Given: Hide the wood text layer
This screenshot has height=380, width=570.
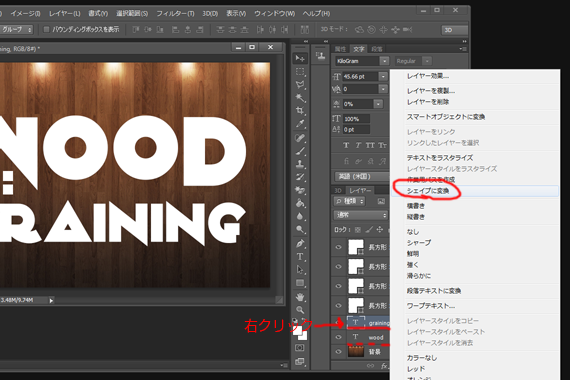Looking at the screenshot, I should pyautogui.click(x=338, y=337).
